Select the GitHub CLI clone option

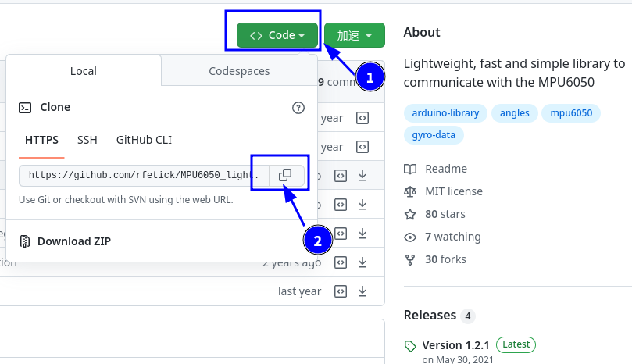[x=144, y=140]
